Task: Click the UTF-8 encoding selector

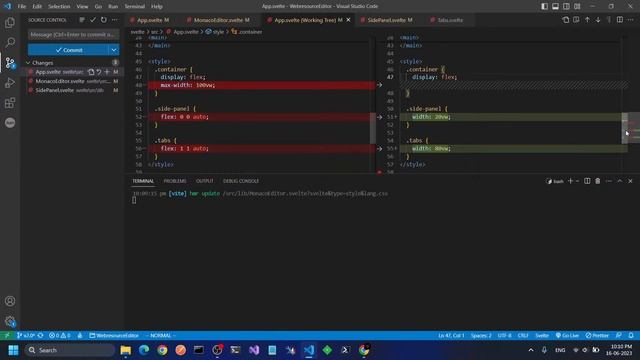Action: [x=504, y=336]
